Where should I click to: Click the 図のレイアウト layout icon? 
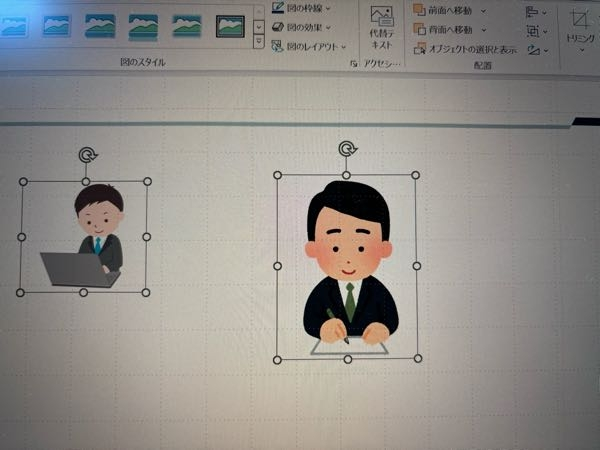pos(277,47)
